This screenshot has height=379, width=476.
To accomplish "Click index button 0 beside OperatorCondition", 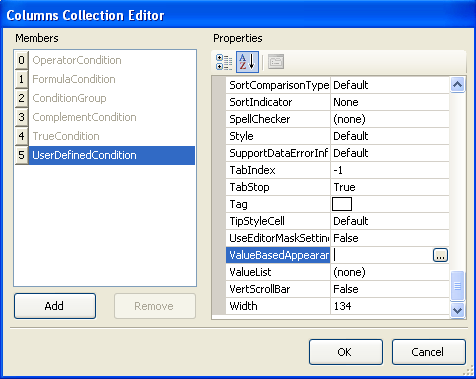I will click(22, 60).
